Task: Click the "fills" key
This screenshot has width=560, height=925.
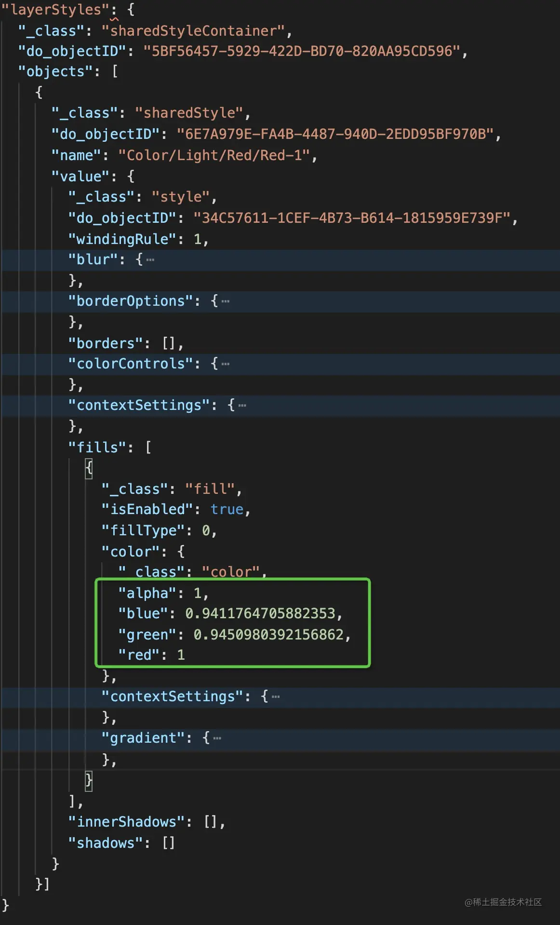Action: 97,448
